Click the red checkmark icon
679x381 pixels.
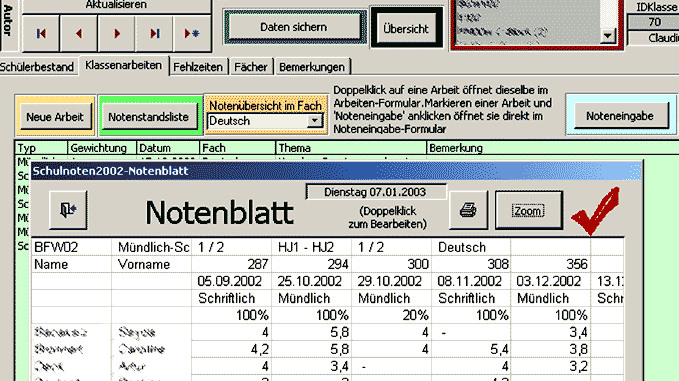(596, 210)
